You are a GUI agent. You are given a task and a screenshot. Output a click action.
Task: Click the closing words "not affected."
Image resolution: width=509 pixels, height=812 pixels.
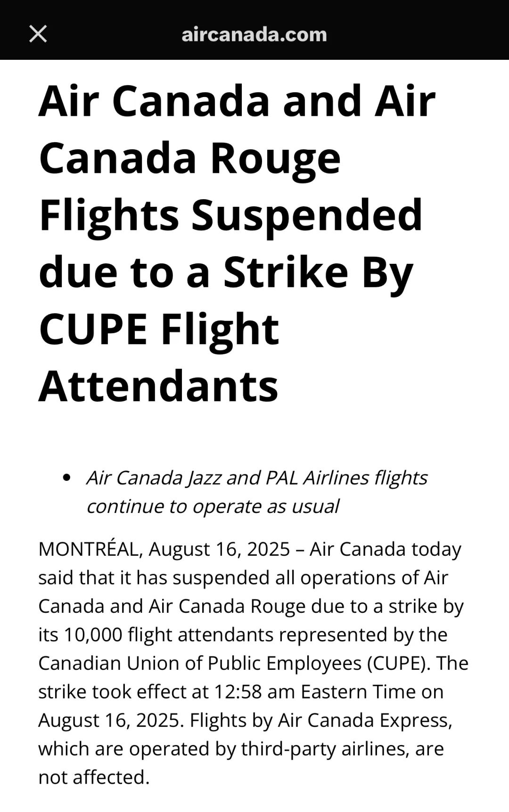coord(94,777)
